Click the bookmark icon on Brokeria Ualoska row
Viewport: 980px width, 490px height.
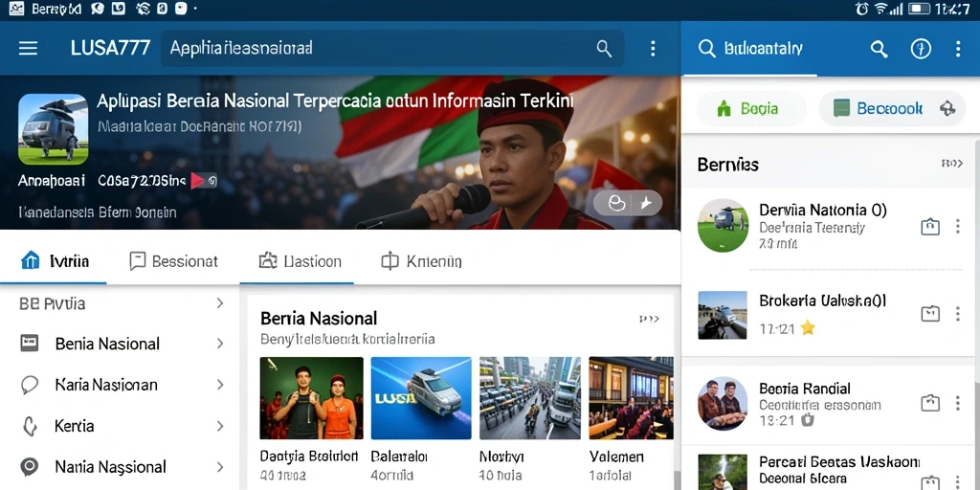[930, 314]
